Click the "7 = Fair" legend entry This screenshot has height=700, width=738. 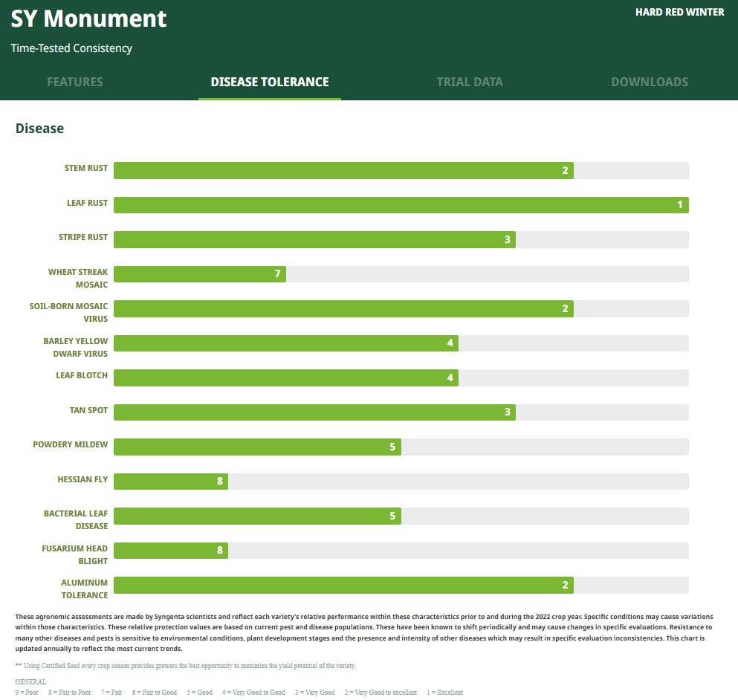(111, 693)
